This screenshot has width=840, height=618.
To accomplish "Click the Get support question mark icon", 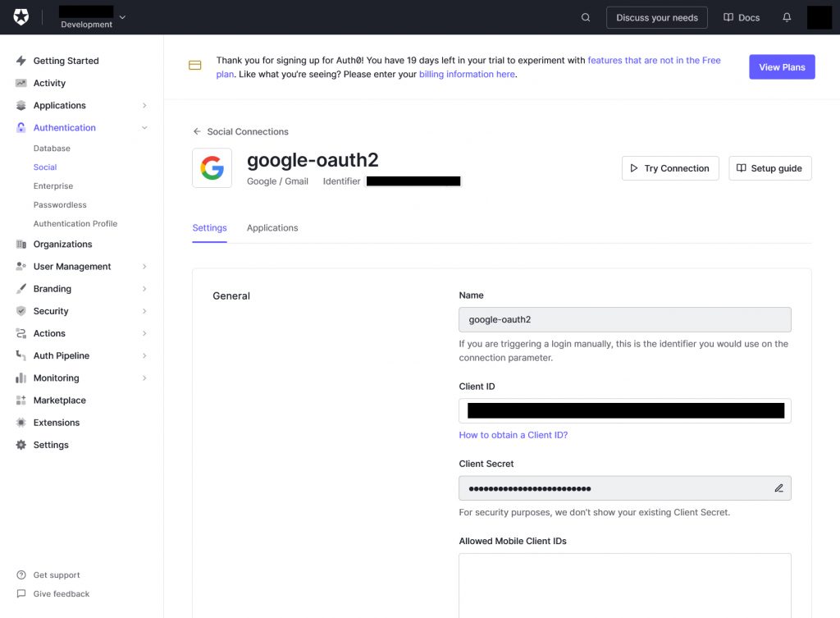I will coord(21,575).
